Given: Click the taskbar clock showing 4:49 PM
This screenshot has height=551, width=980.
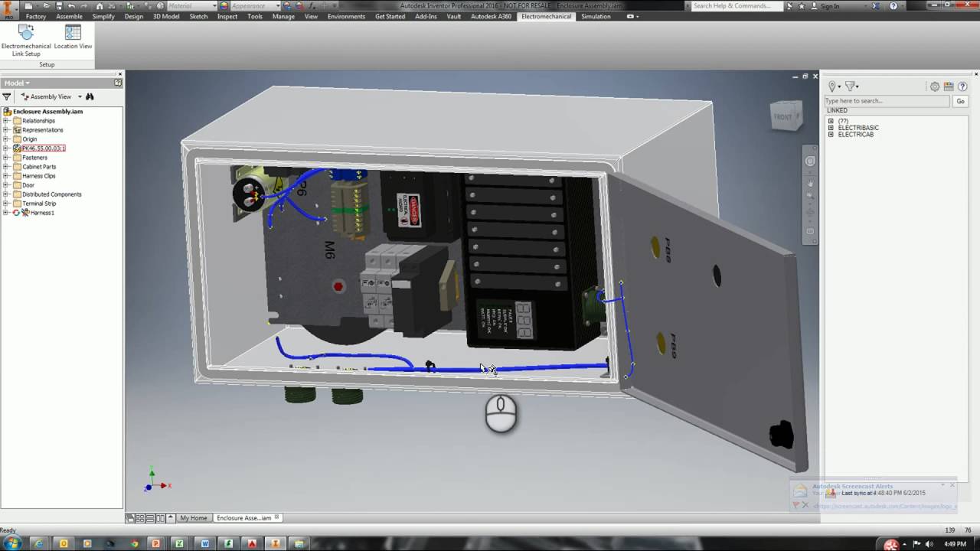Looking at the screenshot, I should point(955,544).
